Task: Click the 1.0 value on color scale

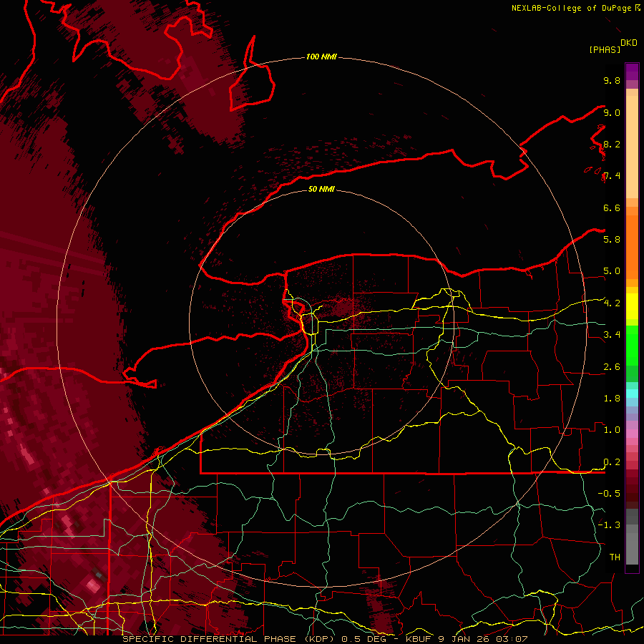Action: 612,429
